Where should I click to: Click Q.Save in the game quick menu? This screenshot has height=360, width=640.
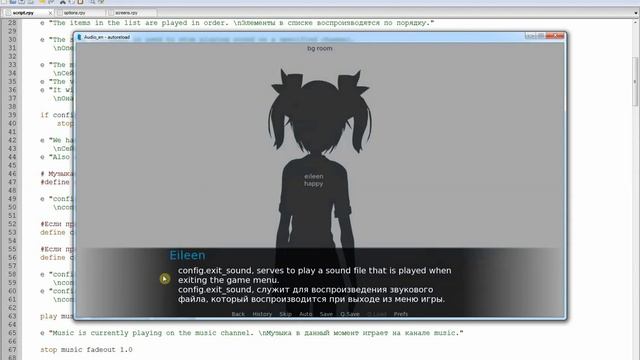coord(350,314)
